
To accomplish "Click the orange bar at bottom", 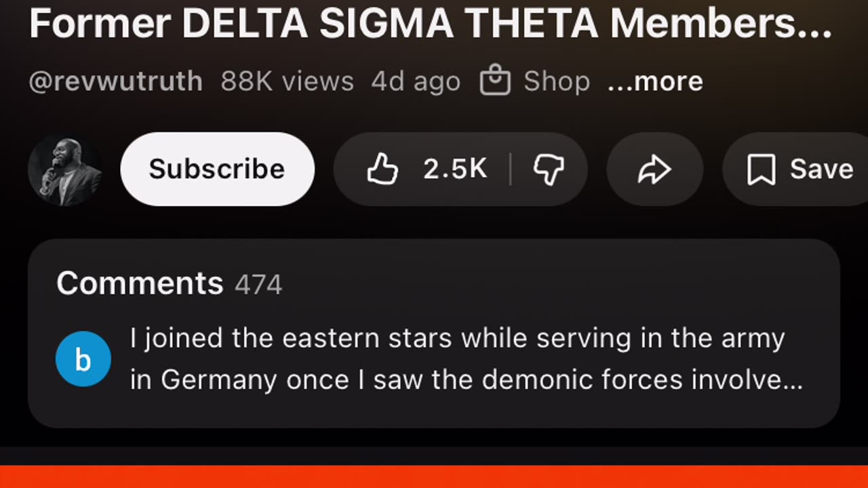I will (x=434, y=476).
